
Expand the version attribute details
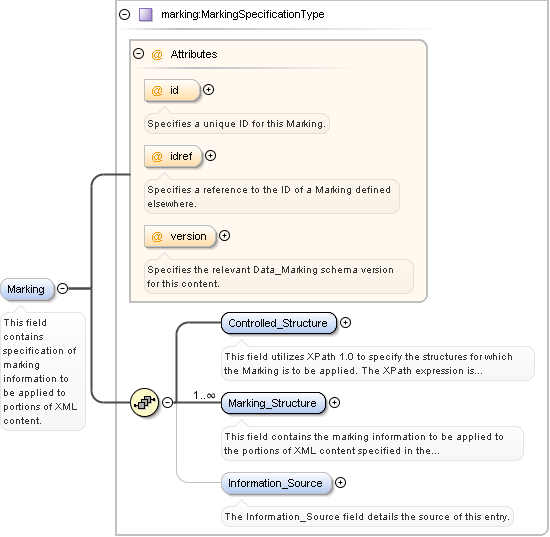[224, 236]
